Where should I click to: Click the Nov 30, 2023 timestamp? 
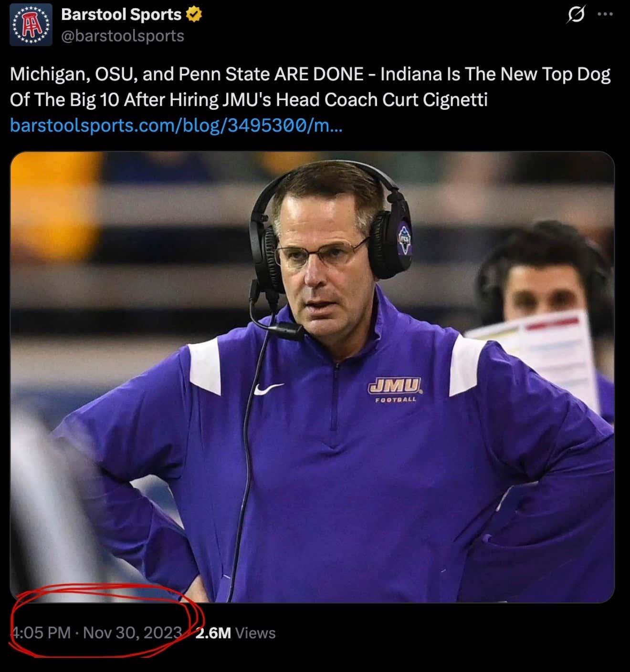pos(129,633)
